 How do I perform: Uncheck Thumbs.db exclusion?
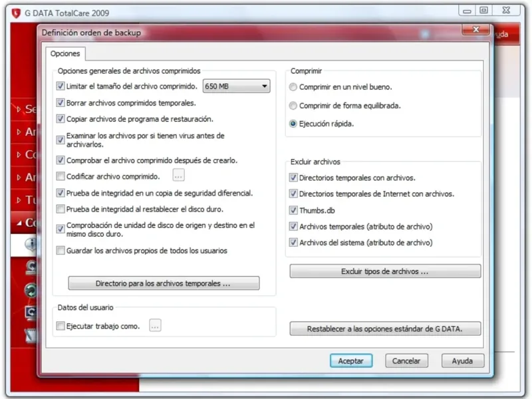(293, 210)
